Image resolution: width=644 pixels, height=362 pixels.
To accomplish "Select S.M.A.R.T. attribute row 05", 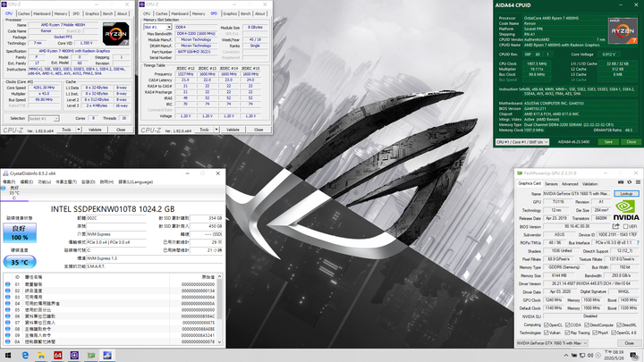I will tap(111, 310).
